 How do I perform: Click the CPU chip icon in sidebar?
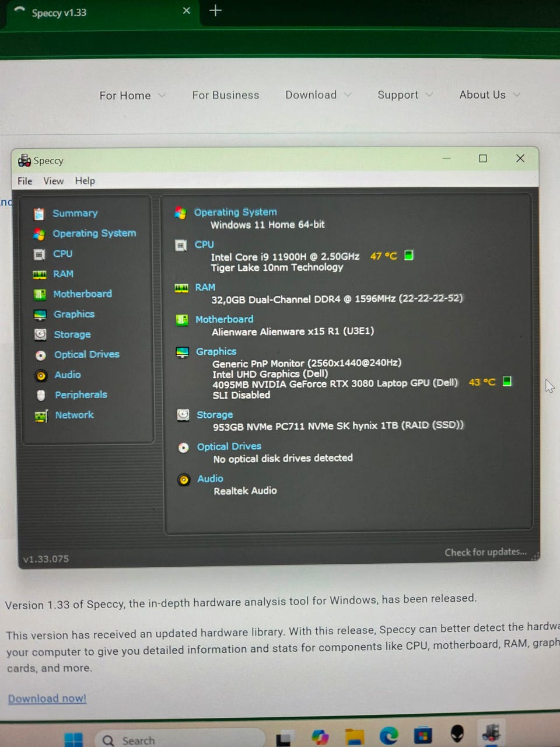pyautogui.click(x=39, y=254)
